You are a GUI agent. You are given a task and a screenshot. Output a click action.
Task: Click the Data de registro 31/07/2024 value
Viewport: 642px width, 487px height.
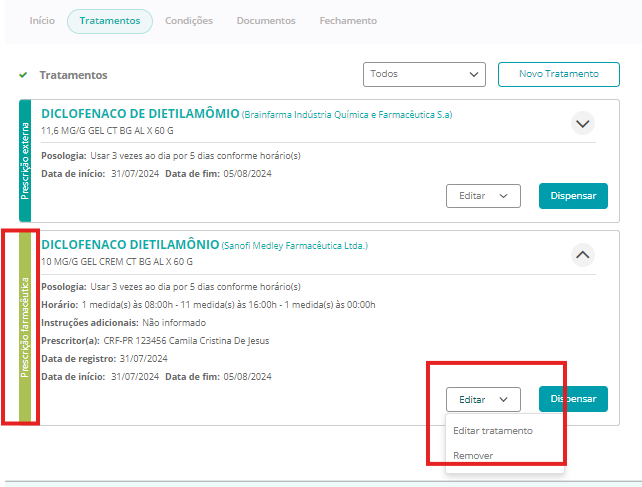pyautogui.click(x=144, y=359)
